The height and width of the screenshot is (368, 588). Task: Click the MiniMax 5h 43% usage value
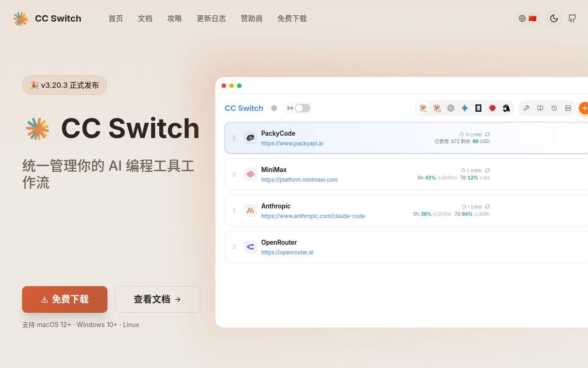(x=430, y=178)
